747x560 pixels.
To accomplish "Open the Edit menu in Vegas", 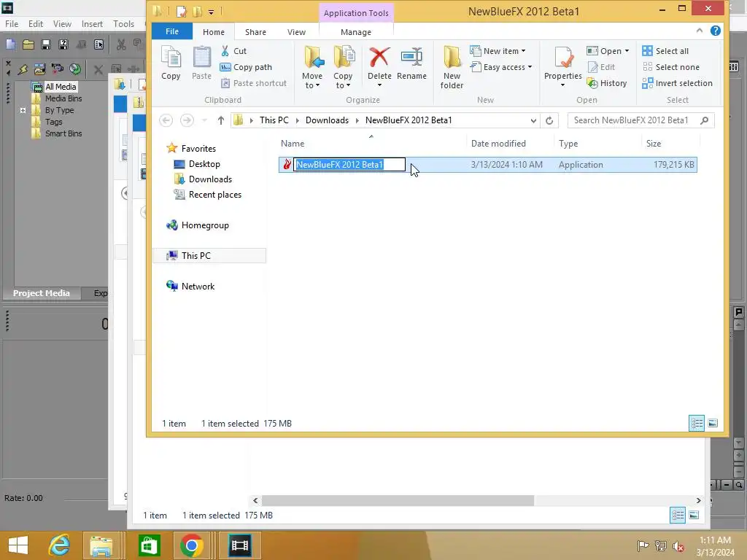I will [x=35, y=24].
